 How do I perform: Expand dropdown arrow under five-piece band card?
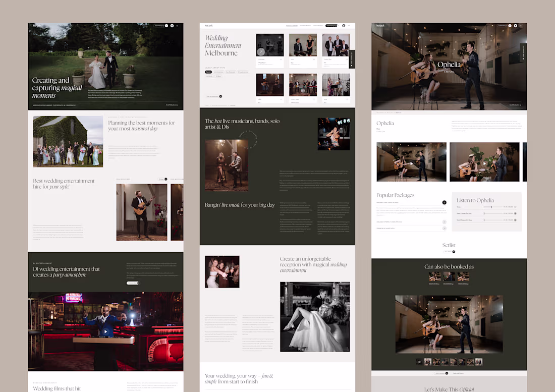click(x=314, y=99)
